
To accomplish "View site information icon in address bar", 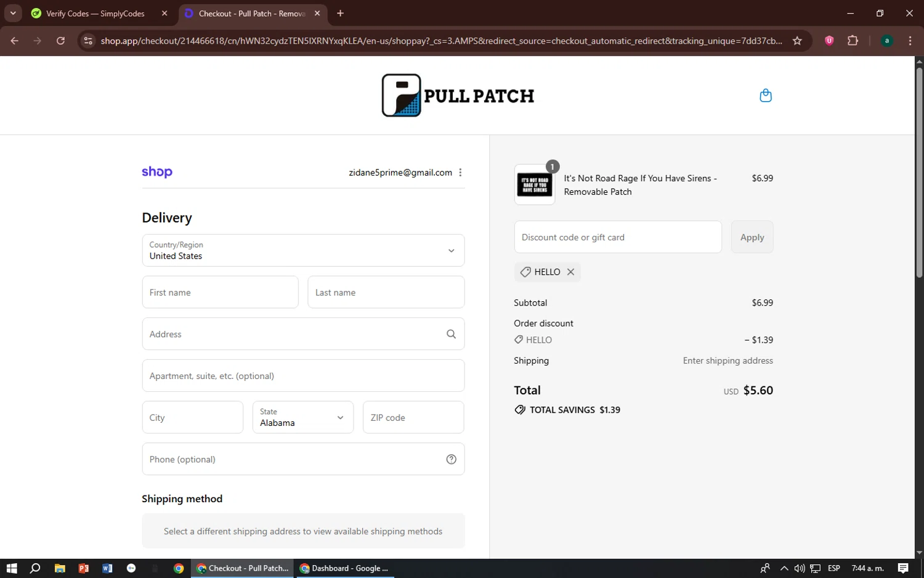I will [88, 41].
